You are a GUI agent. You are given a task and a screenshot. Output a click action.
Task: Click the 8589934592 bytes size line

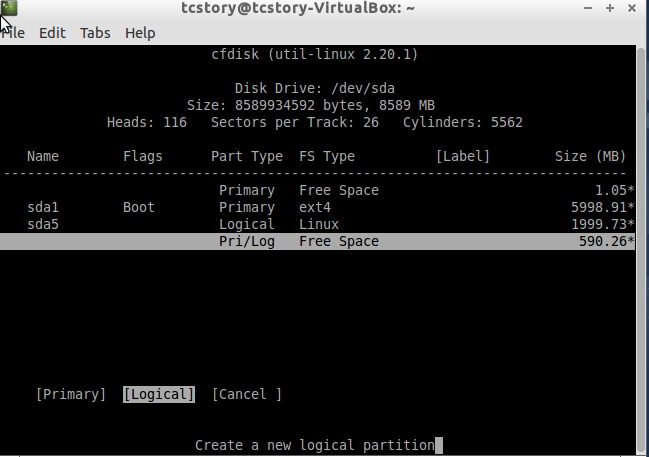click(311, 106)
